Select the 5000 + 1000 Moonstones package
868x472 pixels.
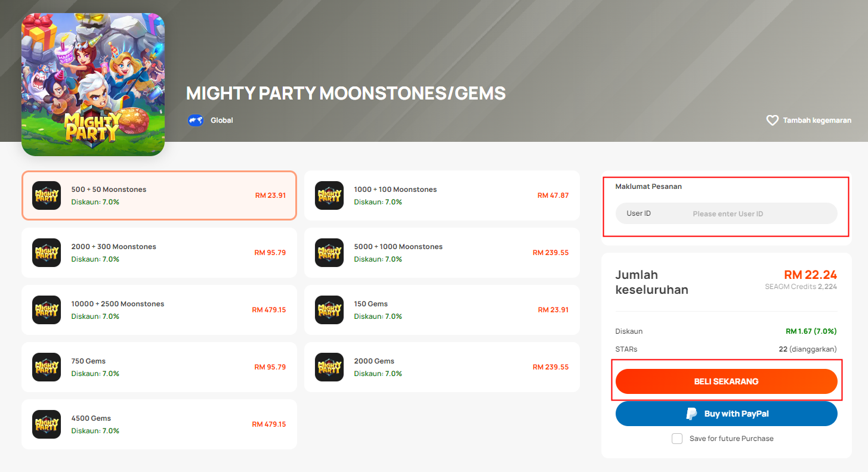point(442,253)
